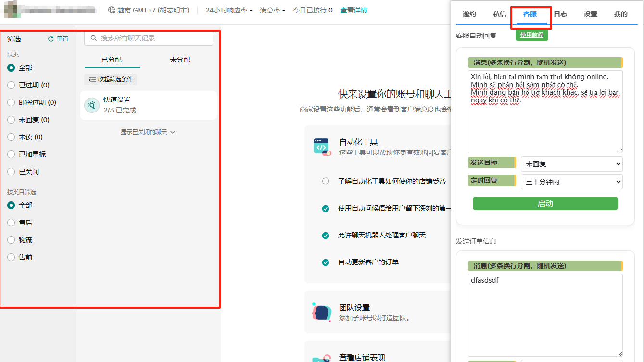The width and height of the screenshot is (644, 362).
Task: Click the reset filter refresh icon
Action: click(x=51, y=39)
